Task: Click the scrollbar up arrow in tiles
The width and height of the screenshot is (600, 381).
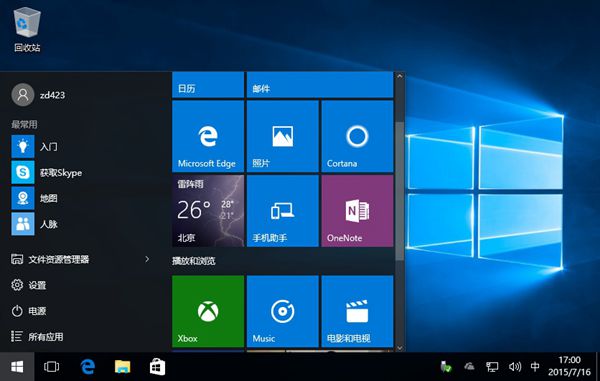Action: click(x=399, y=76)
